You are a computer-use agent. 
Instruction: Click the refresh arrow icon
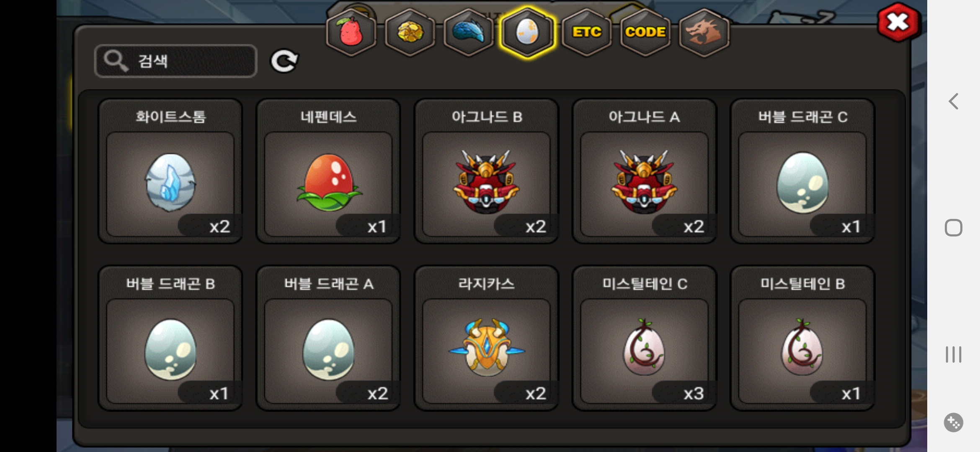coord(284,61)
